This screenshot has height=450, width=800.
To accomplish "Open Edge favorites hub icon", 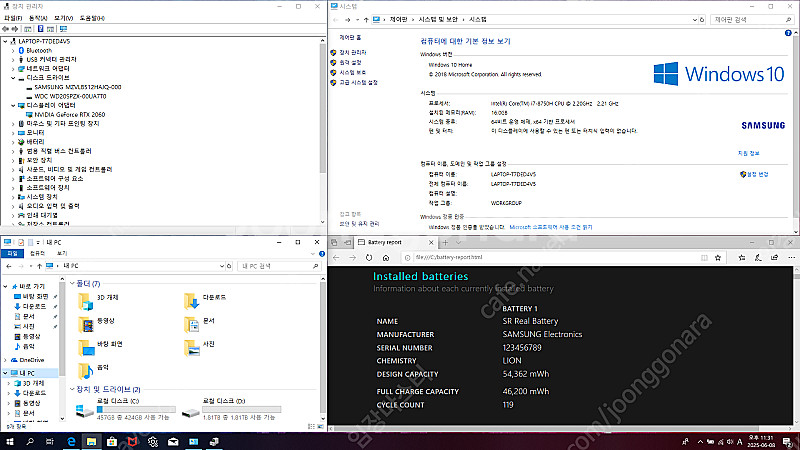I will (741, 258).
